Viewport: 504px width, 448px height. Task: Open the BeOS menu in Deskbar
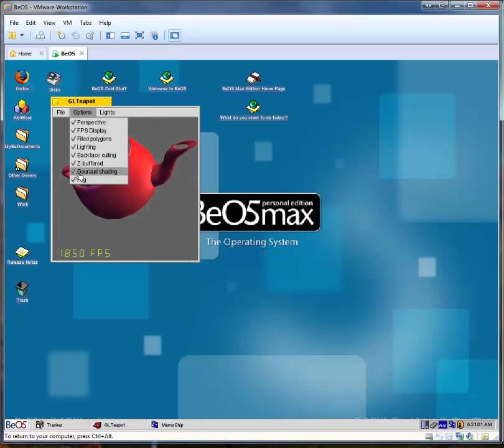coord(16,425)
